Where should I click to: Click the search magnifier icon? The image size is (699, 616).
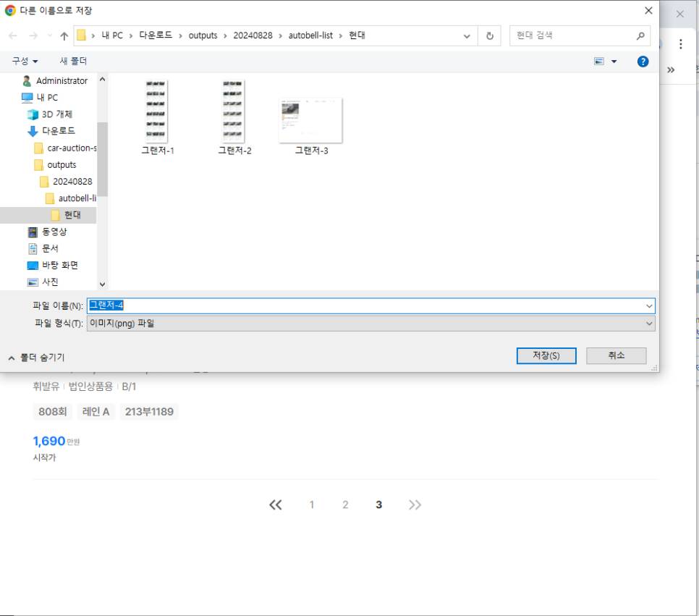point(640,35)
